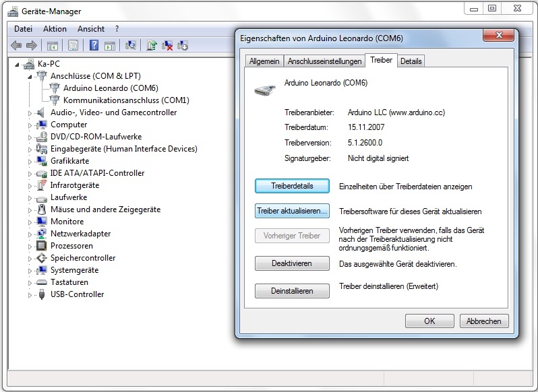Screen dimensions: 538x392
Task: Open the Ansicht menu
Action: pyautogui.click(x=91, y=29)
